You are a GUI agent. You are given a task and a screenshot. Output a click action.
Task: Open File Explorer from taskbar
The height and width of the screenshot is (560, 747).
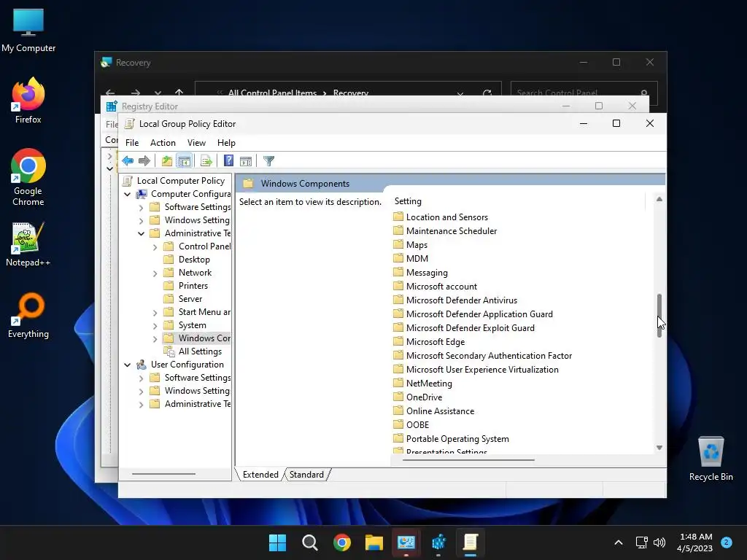coord(374,542)
